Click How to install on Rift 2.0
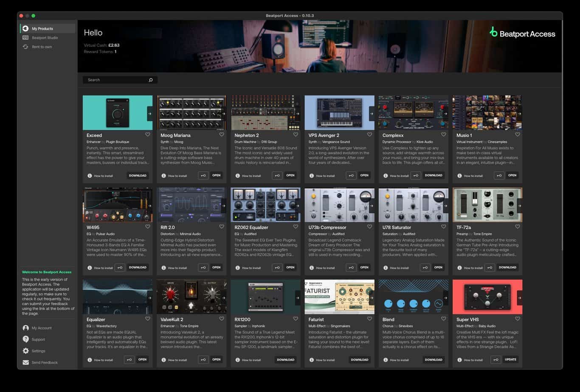 tap(177, 268)
